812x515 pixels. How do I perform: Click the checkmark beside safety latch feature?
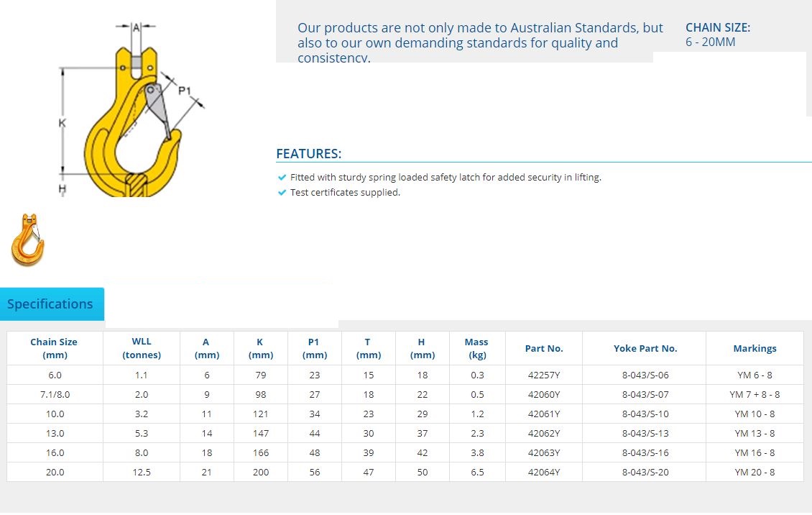[282, 177]
